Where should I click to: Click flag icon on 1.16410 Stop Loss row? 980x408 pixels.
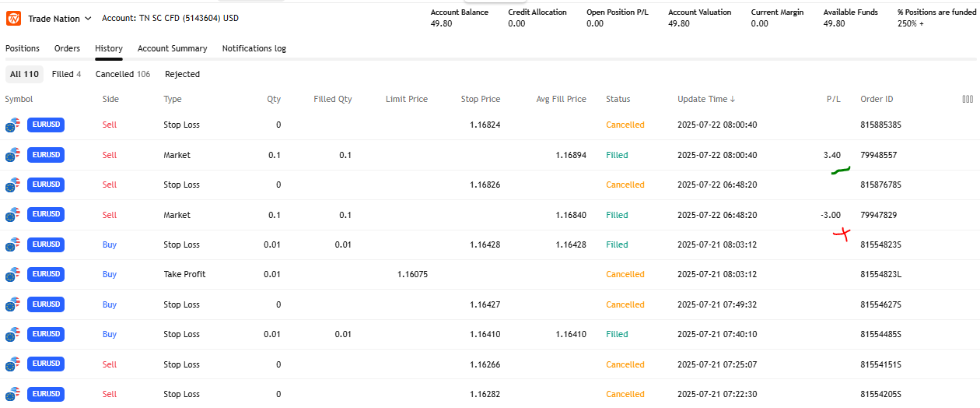point(12,335)
